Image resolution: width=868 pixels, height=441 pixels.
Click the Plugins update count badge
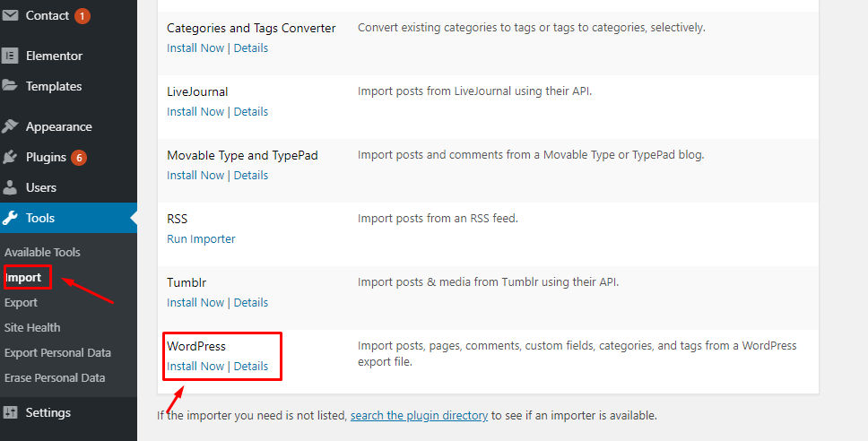pos(79,158)
